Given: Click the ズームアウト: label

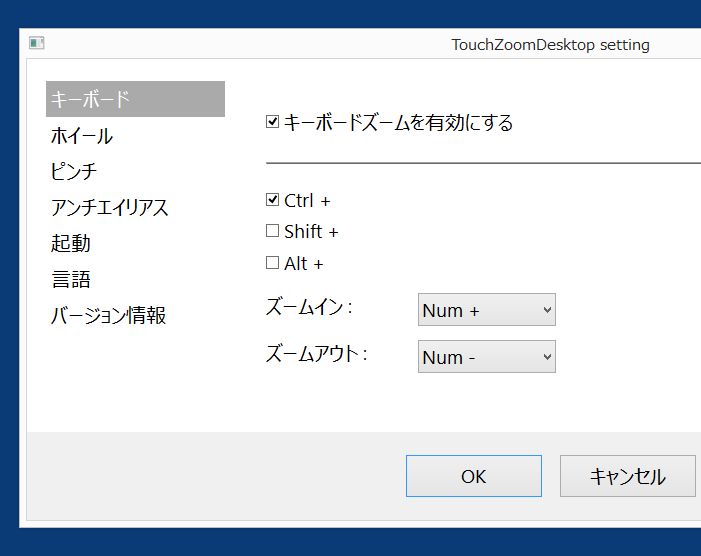Looking at the screenshot, I should [317, 354].
